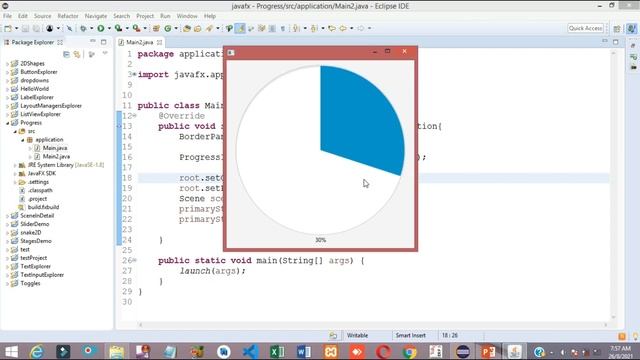Click the Coverage run toolbar icon

[118, 29]
